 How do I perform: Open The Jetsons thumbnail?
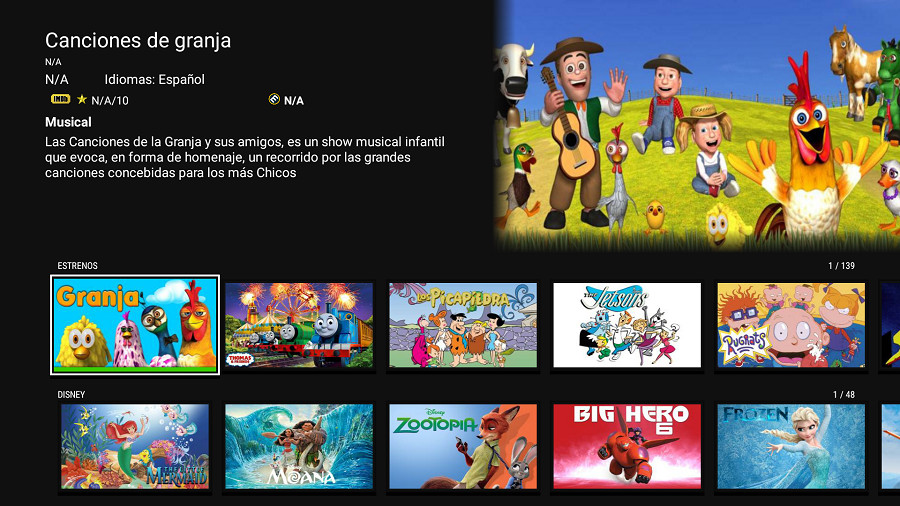(627, 325)
